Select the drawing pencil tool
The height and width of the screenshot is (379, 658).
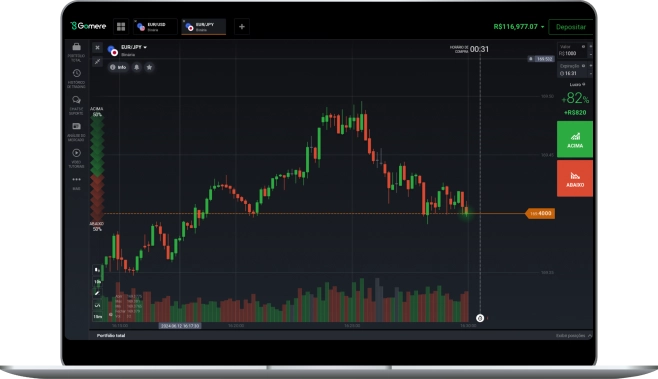[x=97, y=293]
